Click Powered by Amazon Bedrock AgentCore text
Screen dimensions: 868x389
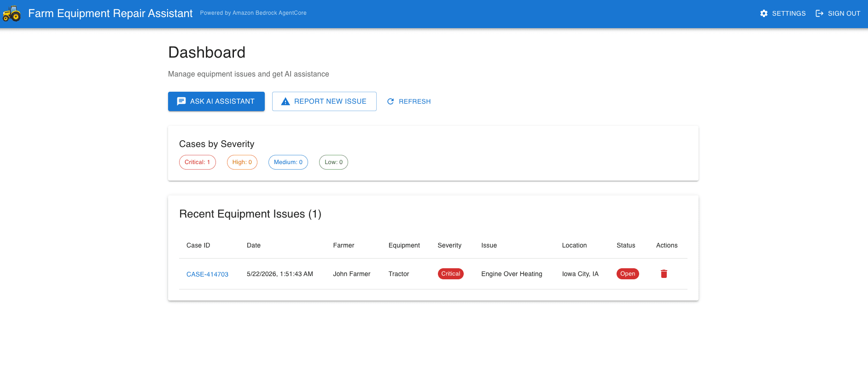253,13
